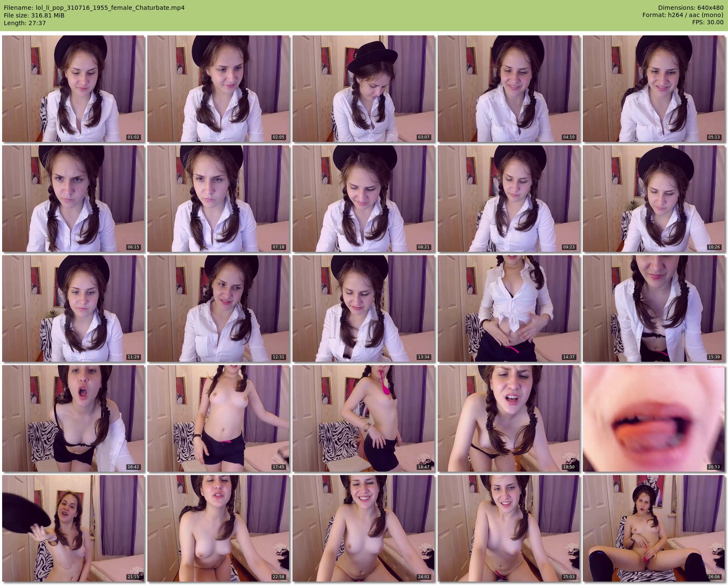Select the "File size: 316.81 MiB" text
This screenshot has height=585, width=728.
point(34,15)
